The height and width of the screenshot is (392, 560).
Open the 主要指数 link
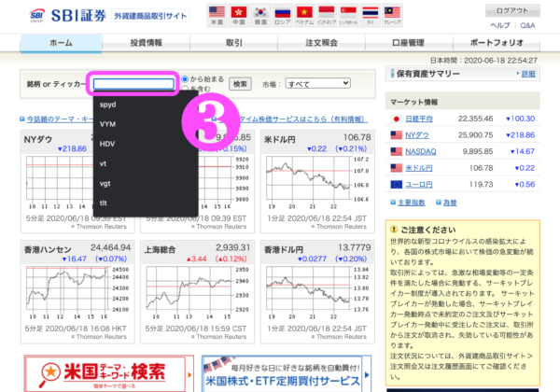coord(412,203)
